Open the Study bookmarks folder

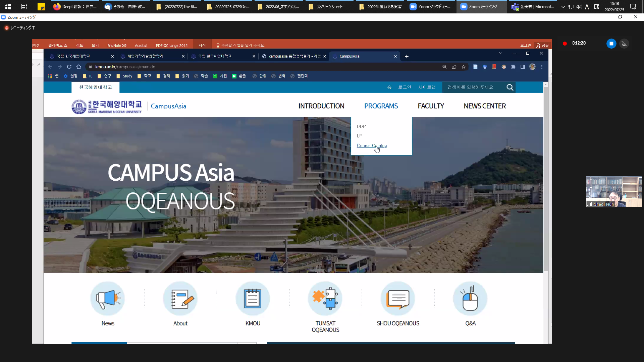coord(124,76)
